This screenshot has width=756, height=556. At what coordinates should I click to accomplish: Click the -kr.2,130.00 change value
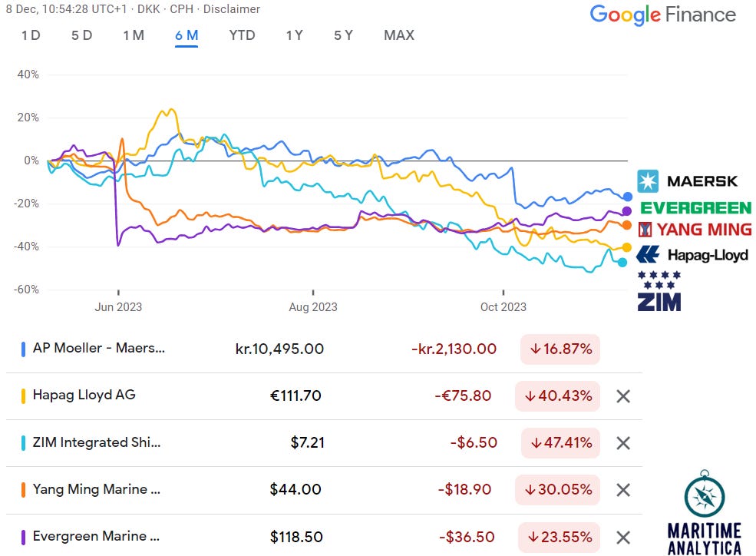[454, 349]
